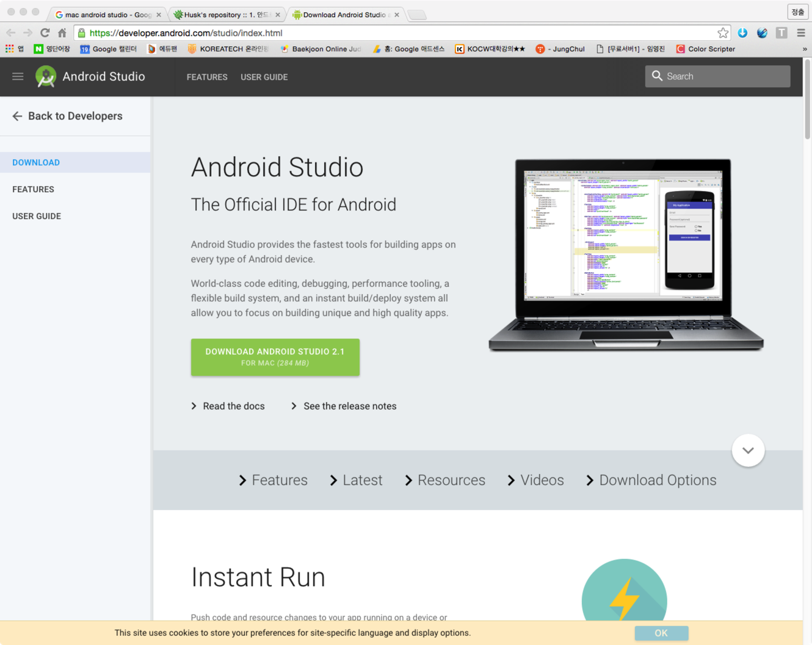This screenshot has height=645, width=812.
Task: Jump to Download Options section
Action: point(651,480)
